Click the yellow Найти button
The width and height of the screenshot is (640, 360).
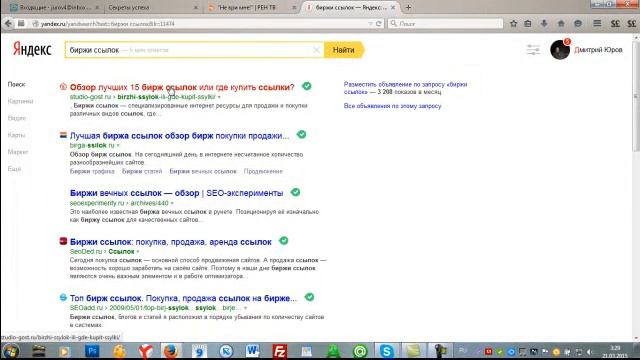tap(343, 50)
